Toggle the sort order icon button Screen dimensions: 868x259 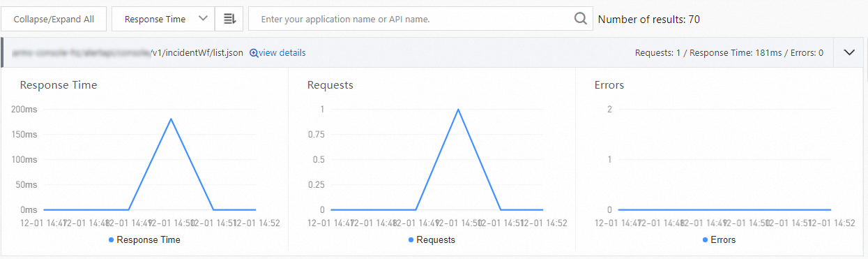(x=229, y=20)
